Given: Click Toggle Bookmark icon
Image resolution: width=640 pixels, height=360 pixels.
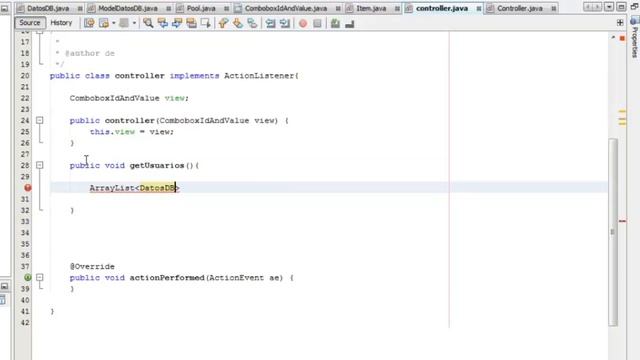Looking at the screenshot, I should 252,23.
